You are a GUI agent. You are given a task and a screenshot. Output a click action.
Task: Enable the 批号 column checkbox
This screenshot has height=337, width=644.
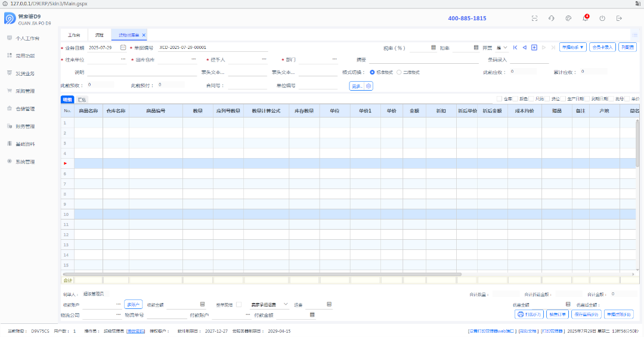point(611,99)
